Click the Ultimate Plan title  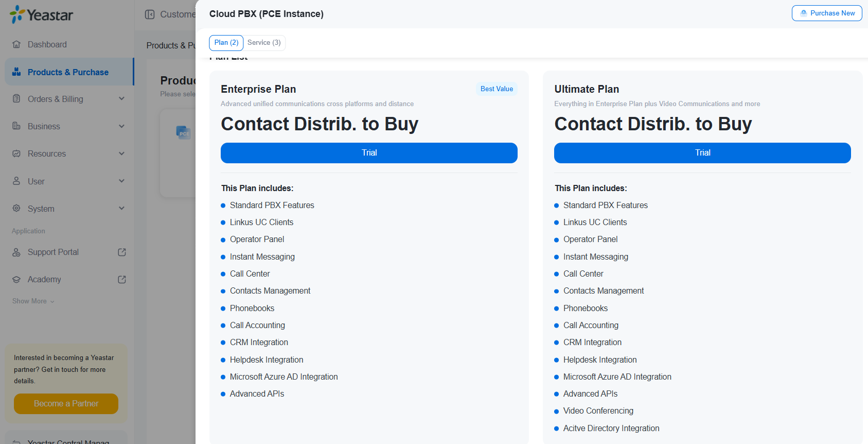(x=587, y=89)
